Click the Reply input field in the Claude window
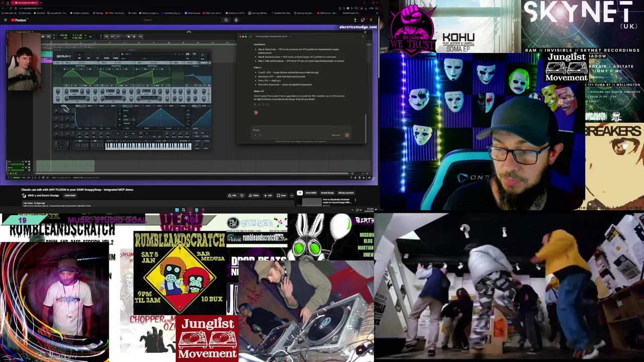This screenshot has height=362, width=644. (301, 130)
